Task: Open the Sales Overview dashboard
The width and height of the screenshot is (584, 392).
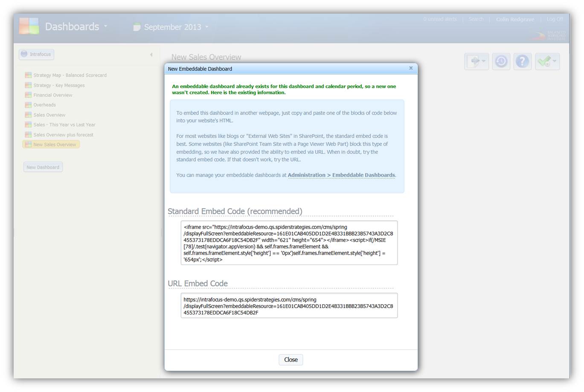Action: pos(49,115)
